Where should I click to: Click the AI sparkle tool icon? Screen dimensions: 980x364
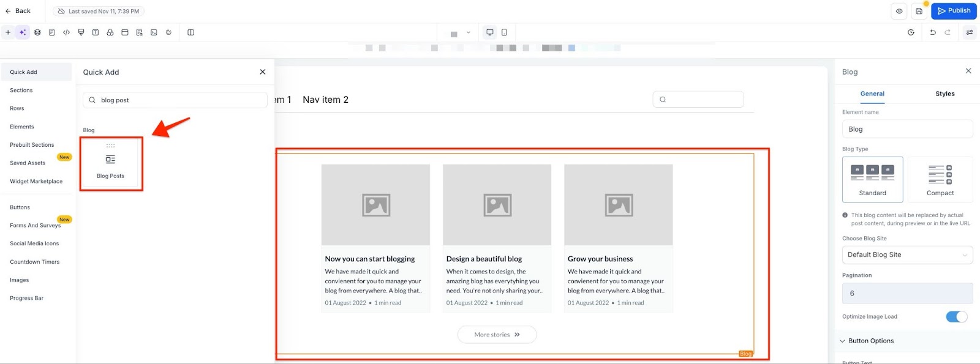23,32
